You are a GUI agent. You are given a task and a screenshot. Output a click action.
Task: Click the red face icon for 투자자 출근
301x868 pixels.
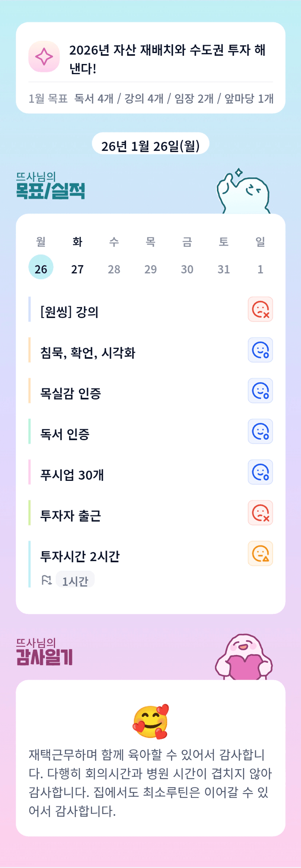click(260, 513)
